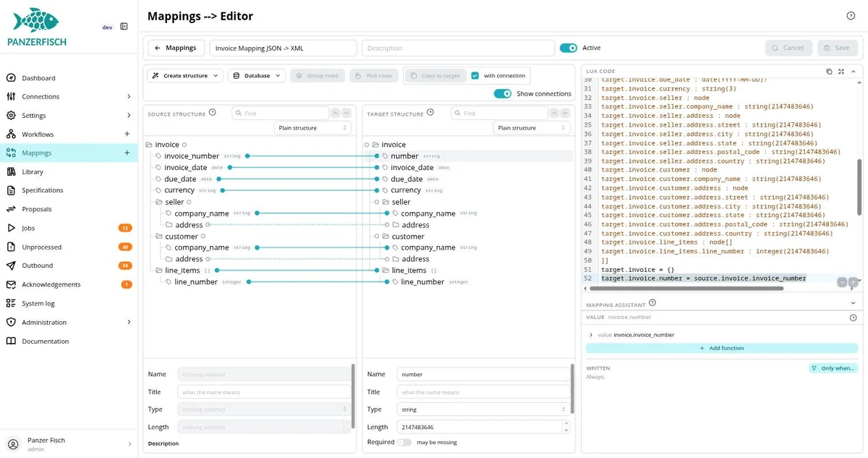
Task: Collapse the sidebar using the panel icon
Action: 124,27
